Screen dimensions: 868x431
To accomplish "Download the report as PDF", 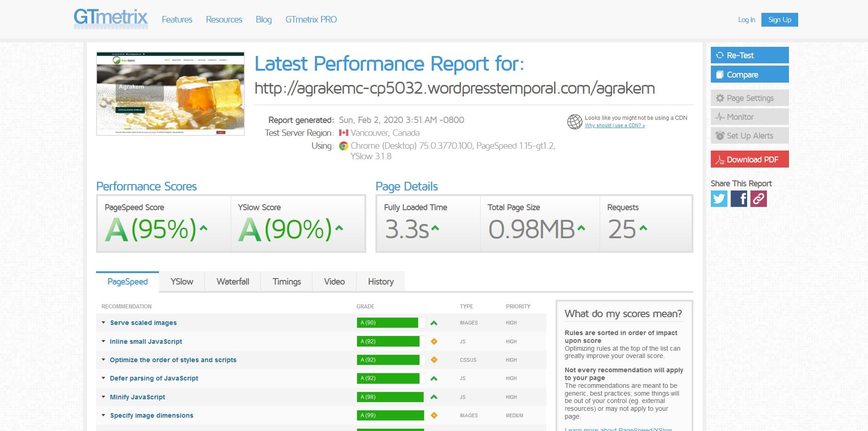I will [x=750, y=159].
